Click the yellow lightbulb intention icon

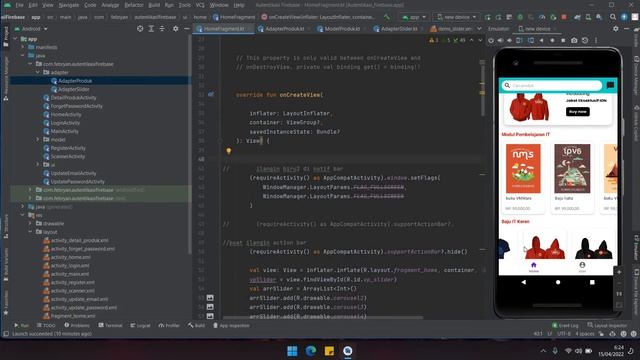coord(229,151)
